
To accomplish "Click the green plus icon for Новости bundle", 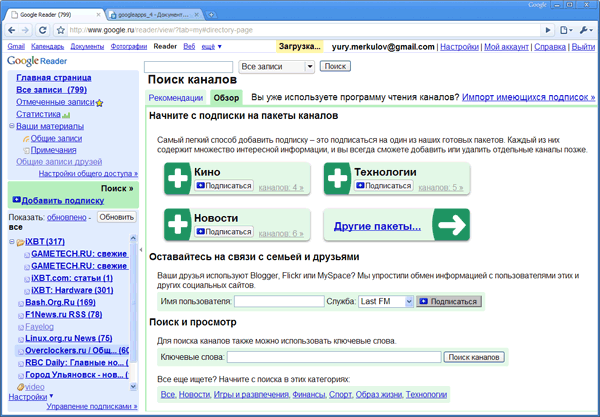I will point(178,225).
